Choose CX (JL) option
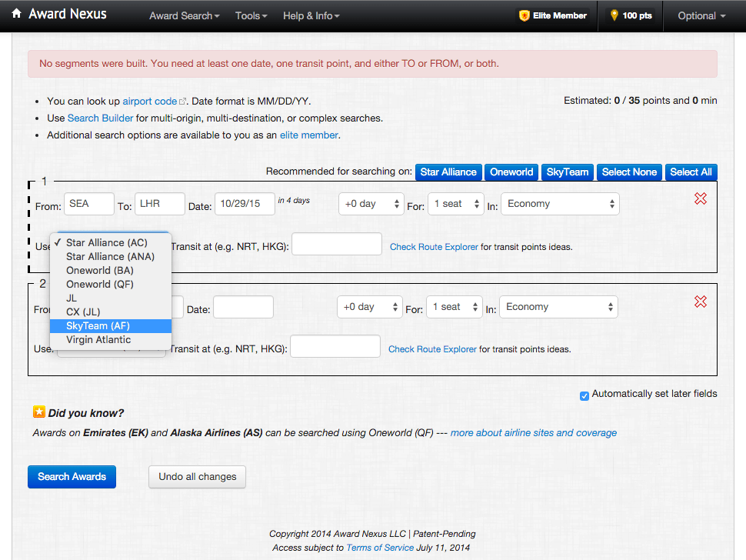 click(x=111, y=312)
